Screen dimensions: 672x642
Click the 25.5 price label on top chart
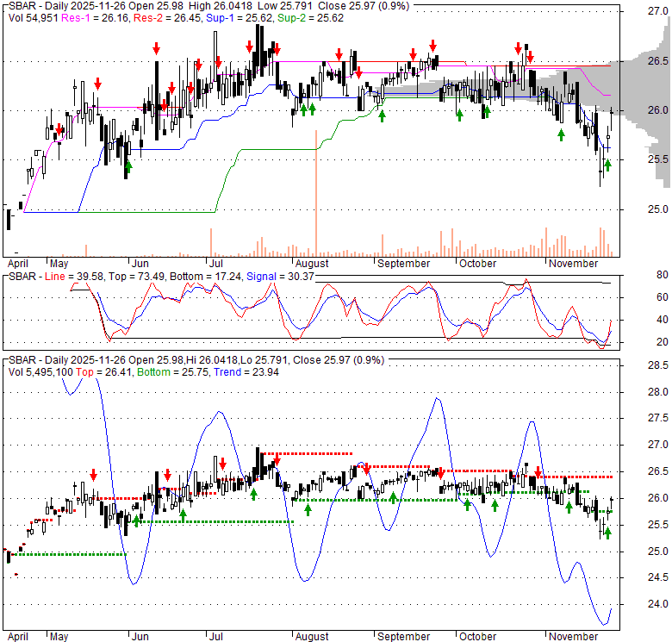658,159
